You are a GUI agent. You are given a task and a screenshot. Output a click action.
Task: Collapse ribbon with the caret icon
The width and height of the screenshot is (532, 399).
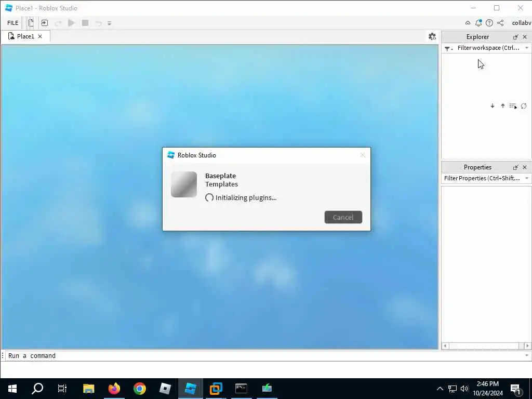click(x=468, y=23)
